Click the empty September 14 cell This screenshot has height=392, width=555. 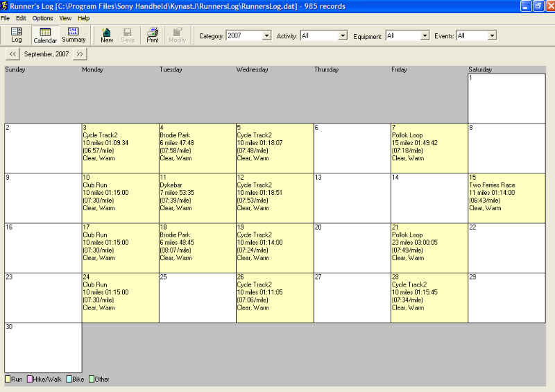tap(429, 198)
